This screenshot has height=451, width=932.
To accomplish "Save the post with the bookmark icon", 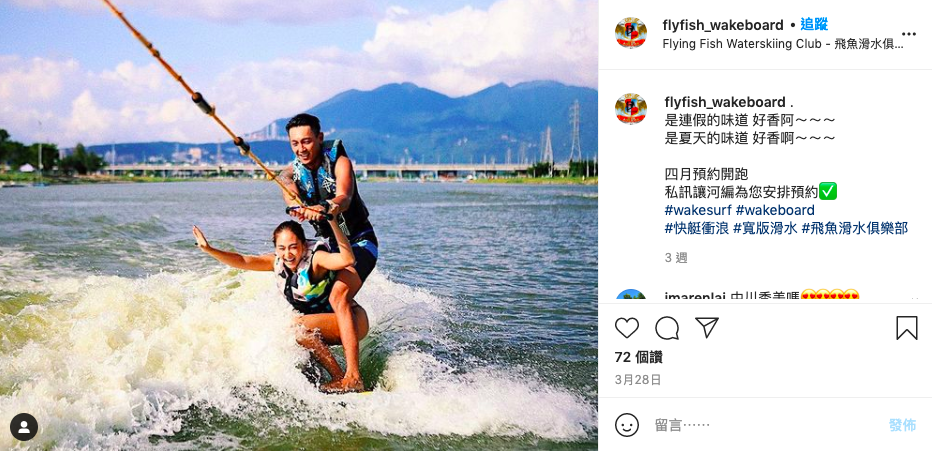I will tap(906, 328).
